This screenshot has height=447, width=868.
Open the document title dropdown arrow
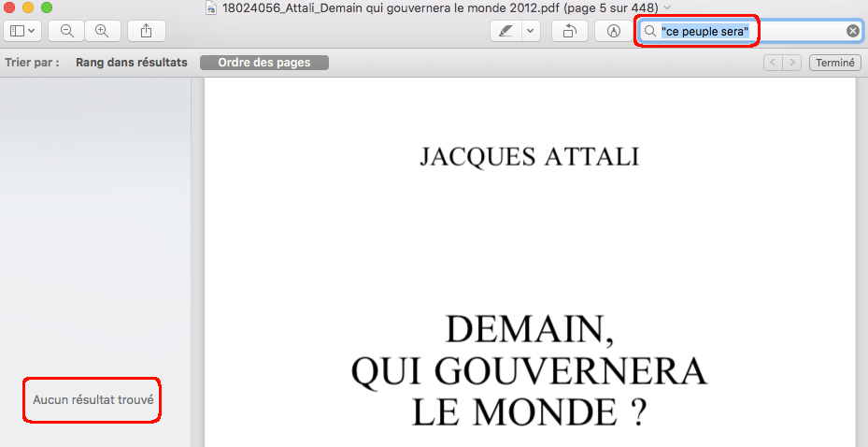(x=667, y=7)
